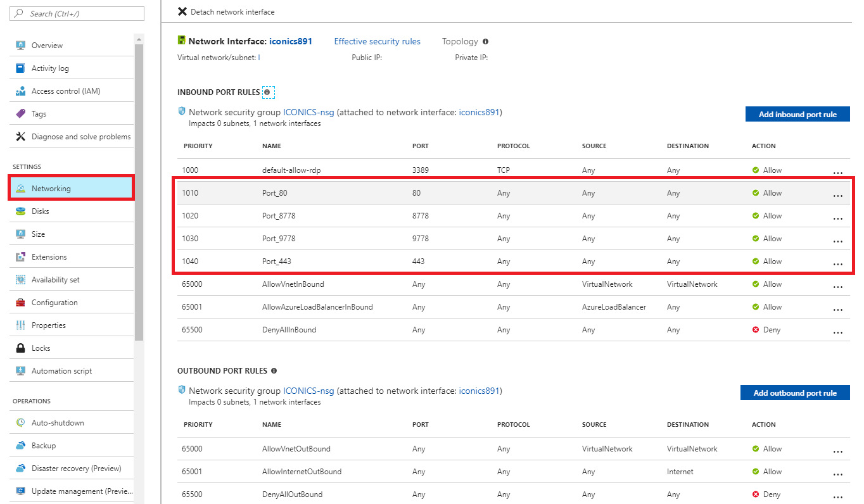Click info icon next to Inbound Port Rules
Screen dimensions: 864x504
[x=267, y=92]
